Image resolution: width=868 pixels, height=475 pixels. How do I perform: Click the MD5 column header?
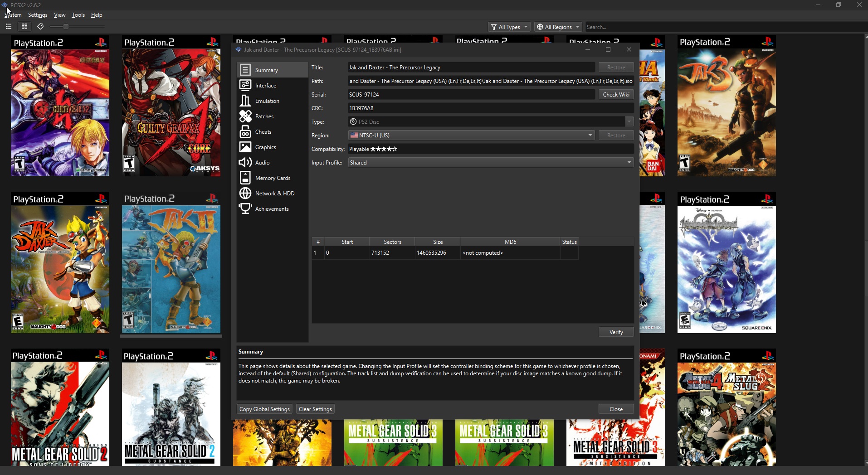510,242
